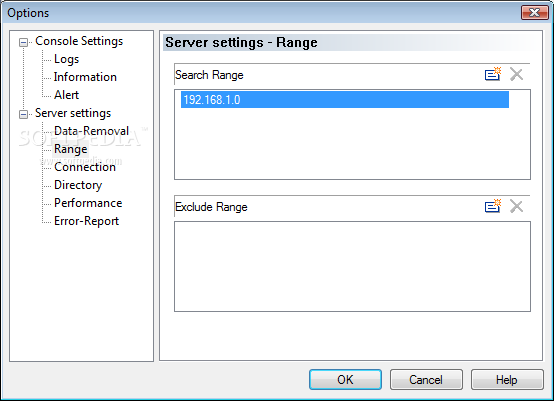Collapse the Server settings tree node
Viewport: 554px width, 401px height.
23,114
